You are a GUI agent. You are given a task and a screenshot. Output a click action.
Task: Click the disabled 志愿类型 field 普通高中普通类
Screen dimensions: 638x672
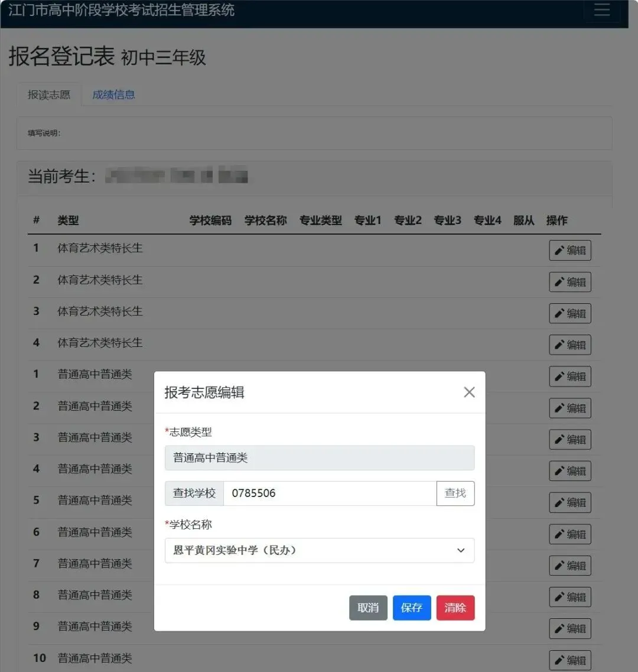pos(320,457)
